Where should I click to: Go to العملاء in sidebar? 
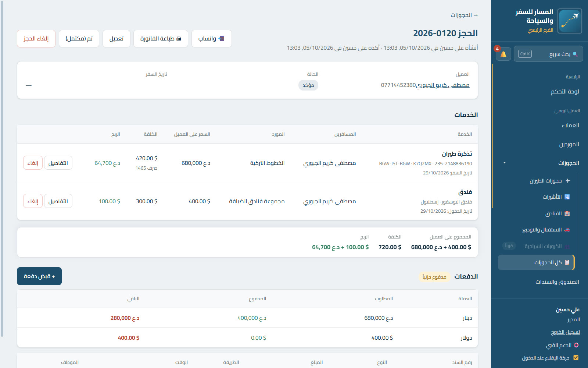click(570, 125)
